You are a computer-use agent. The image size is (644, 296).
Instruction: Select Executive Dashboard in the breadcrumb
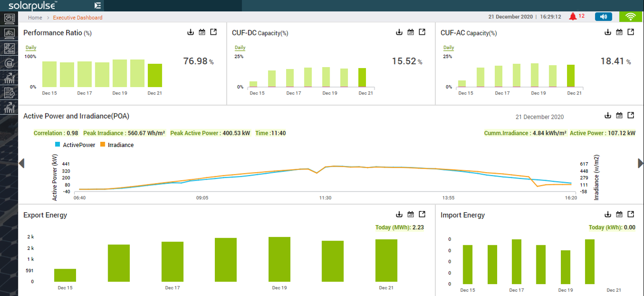(77, 17)
